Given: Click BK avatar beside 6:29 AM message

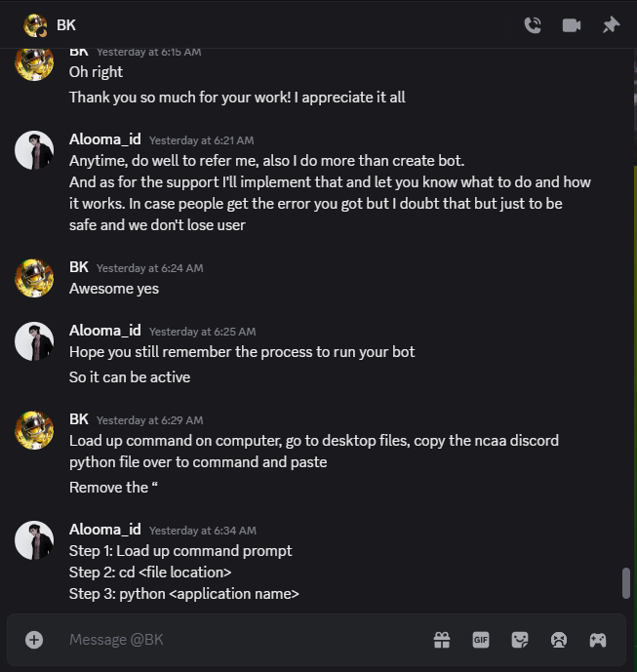Looking at the screenshot, I should [x=34, y=430].
